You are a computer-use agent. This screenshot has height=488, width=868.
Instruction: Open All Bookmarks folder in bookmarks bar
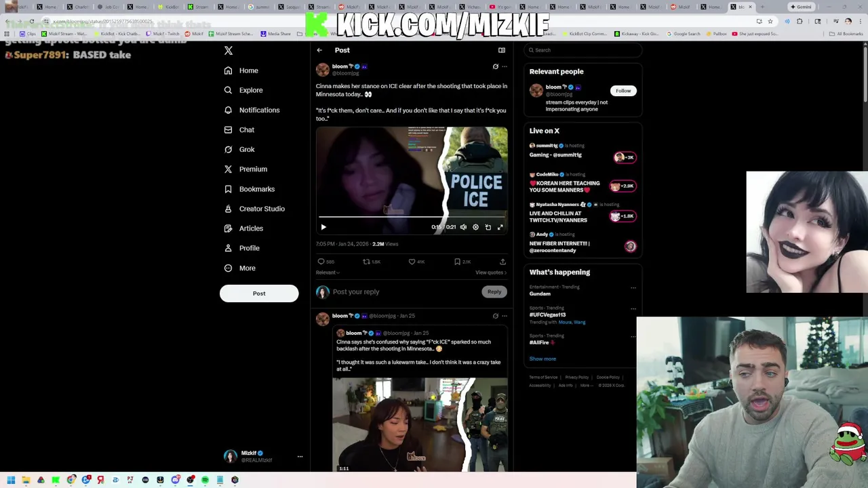click(847, 34)
